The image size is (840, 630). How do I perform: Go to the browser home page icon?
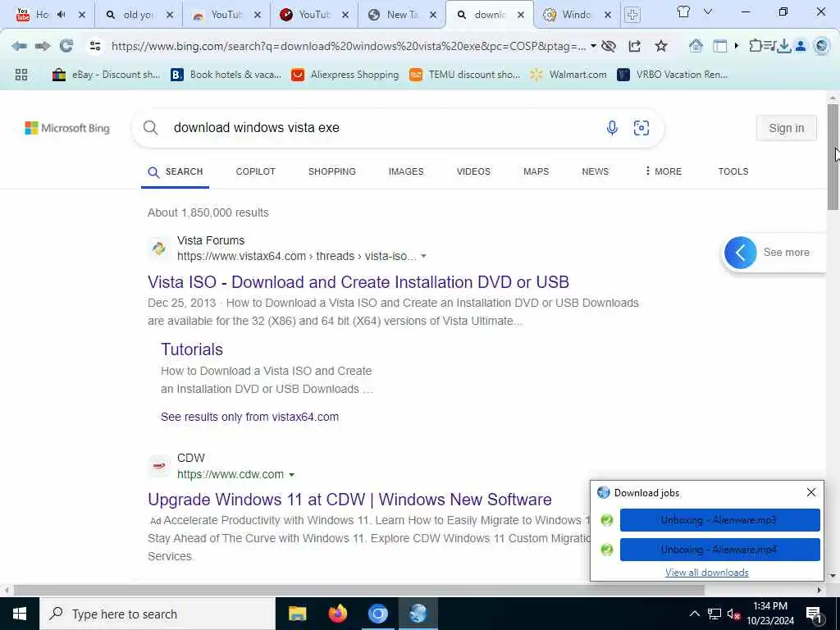click(696, 46)
